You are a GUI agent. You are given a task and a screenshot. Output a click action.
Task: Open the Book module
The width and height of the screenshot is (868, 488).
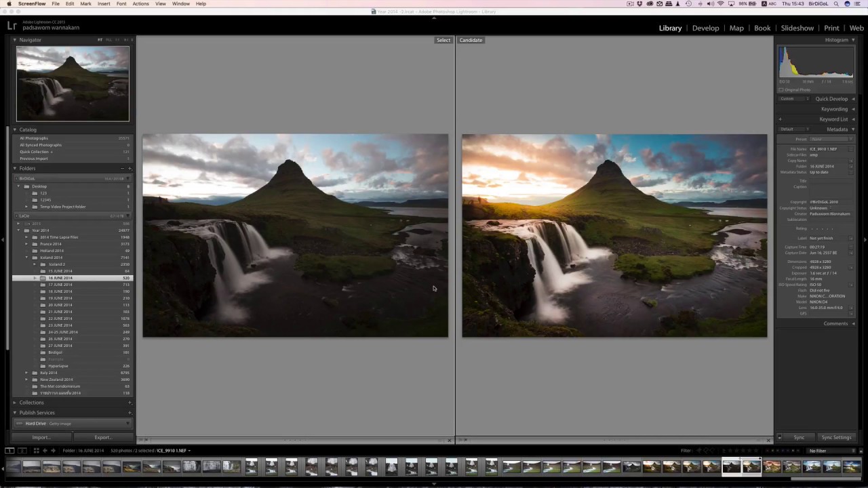(762, 28)
